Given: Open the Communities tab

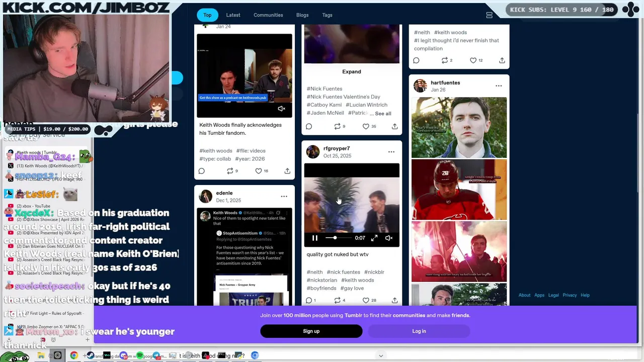Looking at the screenshot, I should tap(268, 15).
